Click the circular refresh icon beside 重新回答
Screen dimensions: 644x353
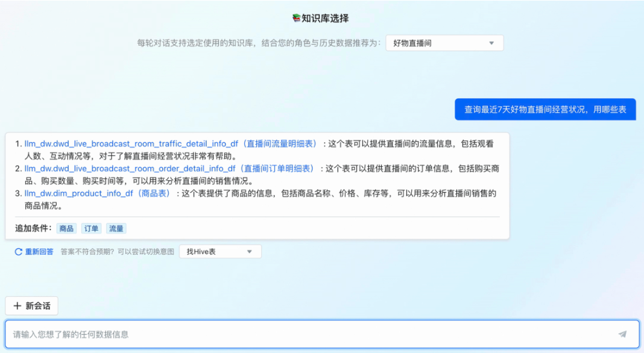19,252
